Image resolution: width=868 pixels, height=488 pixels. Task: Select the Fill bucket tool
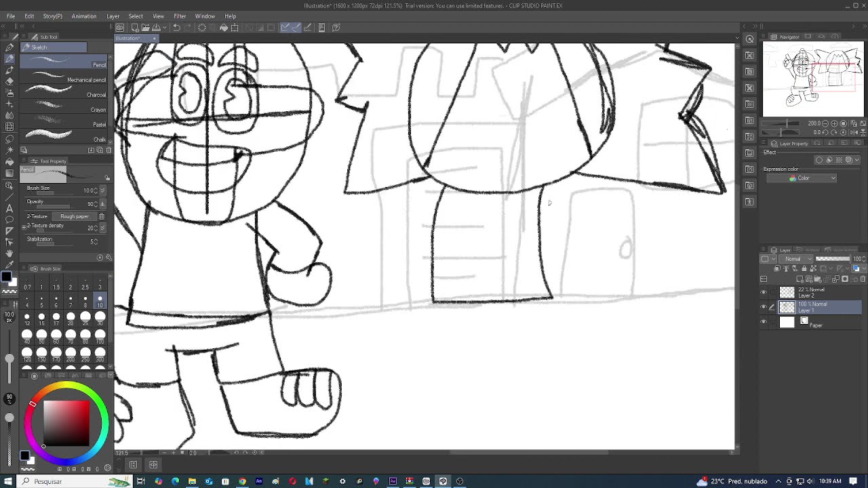tap(9, 162)
